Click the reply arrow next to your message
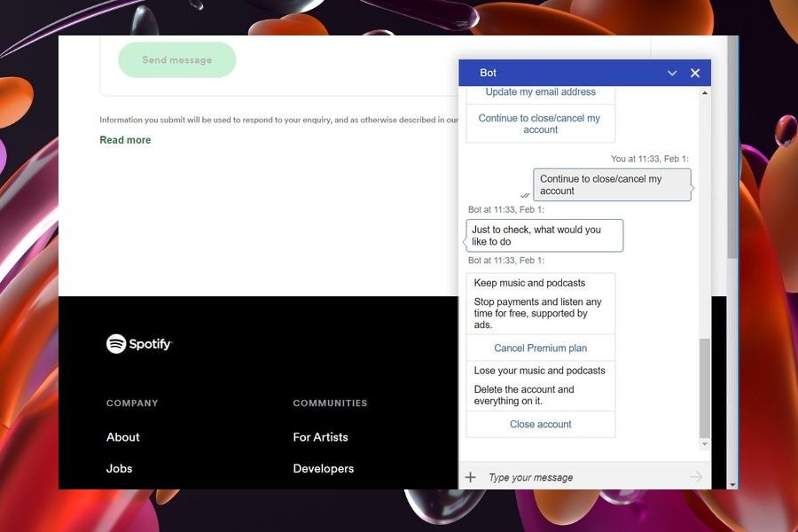 (525, 193)
